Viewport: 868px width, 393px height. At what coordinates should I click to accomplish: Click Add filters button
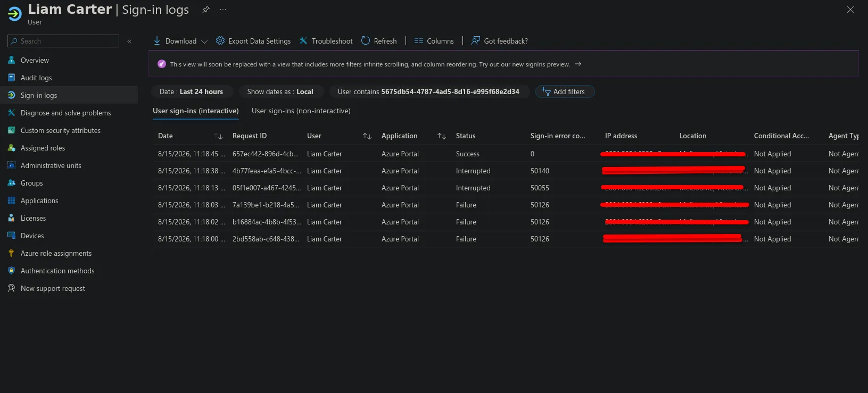tap(565, 91)
